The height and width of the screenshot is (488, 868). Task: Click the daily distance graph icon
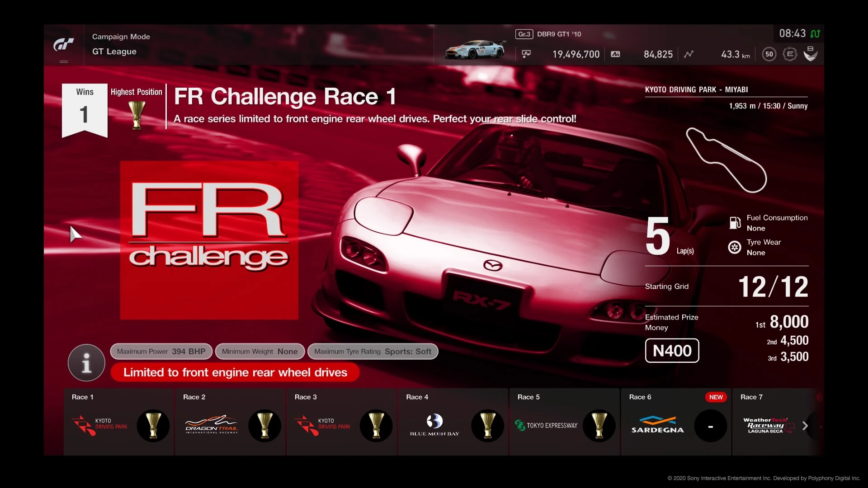(689, 54)
